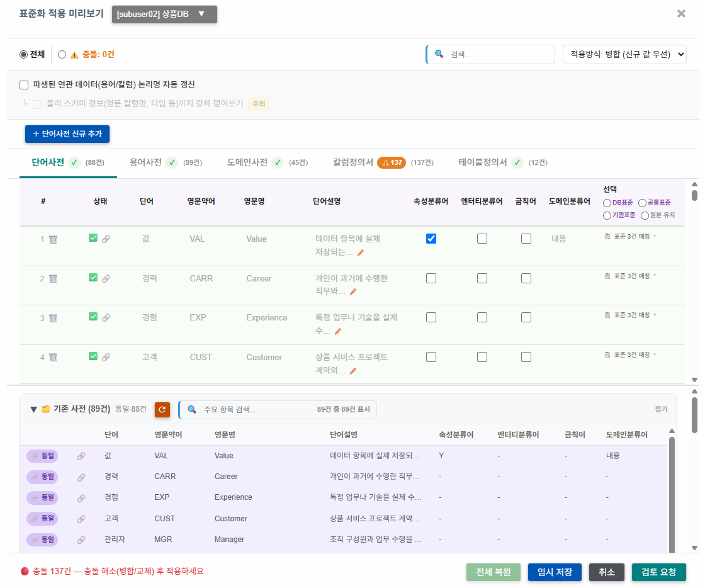Click the link icon in the 경력 row
The width and height of the screenshot is (705, 588).
point(106,278)
